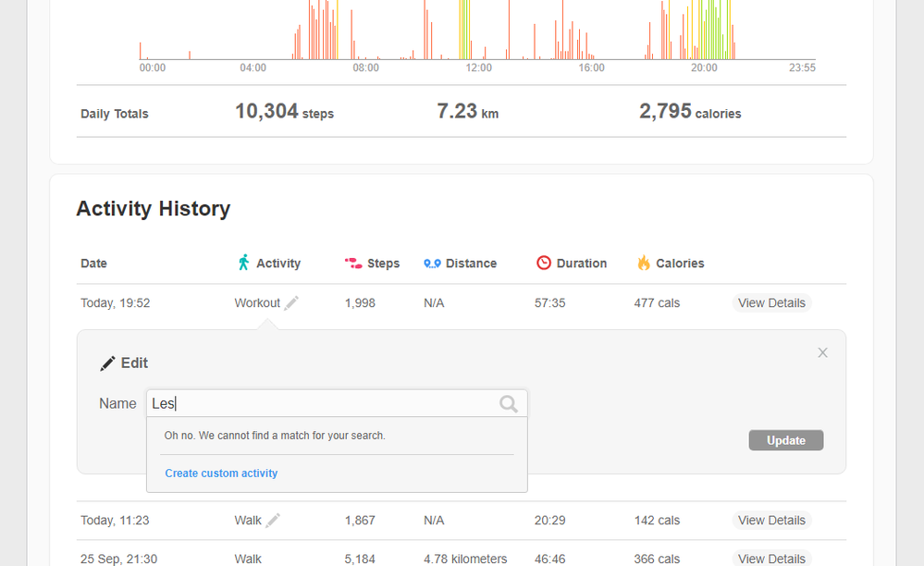Click the pencil icon next to Workout
Screen dimensions: 924x566
tap(292, 303)
